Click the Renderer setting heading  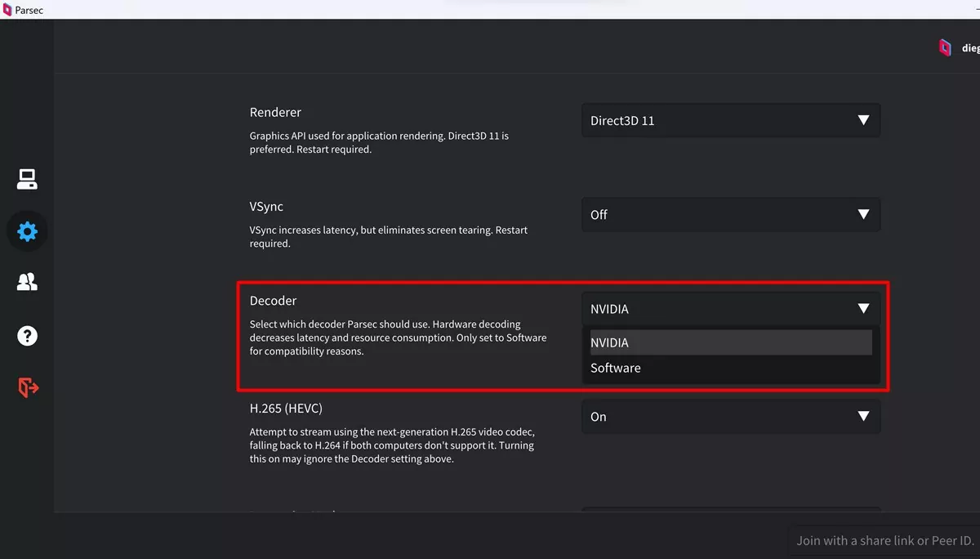[x=275, y=112]
